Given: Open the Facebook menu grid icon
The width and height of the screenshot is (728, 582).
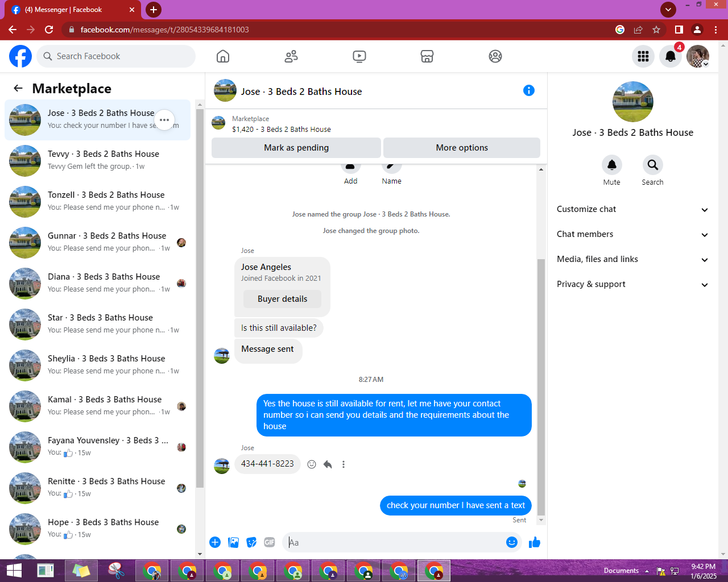Looking at the screenshot, I should [643, 56].
